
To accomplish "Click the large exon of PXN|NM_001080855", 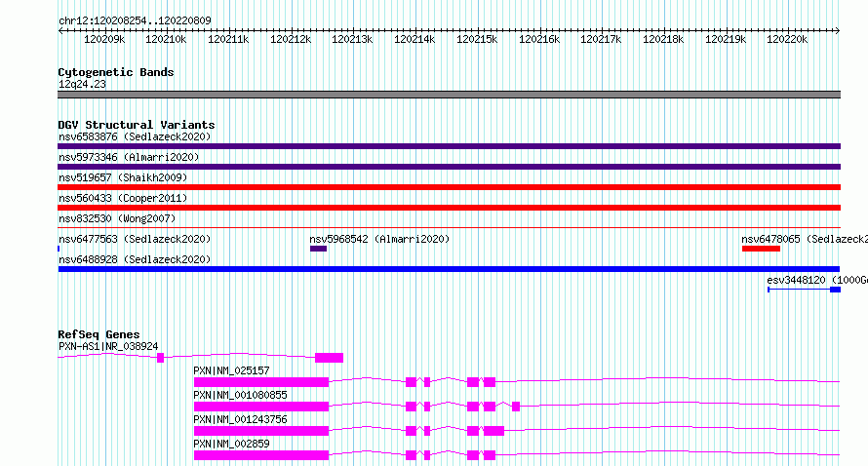I will click(x=261, y=407).
